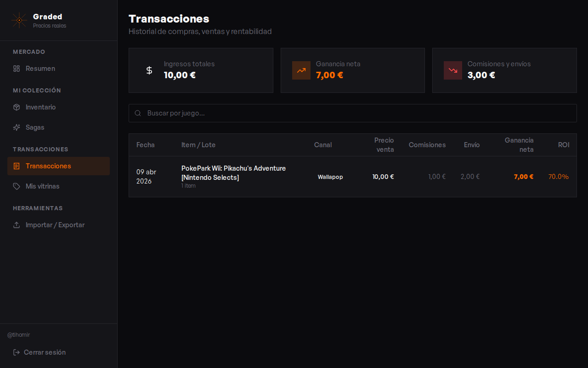The height and width of the screenshot is (368, 588).
Task: Click the Graded logo icon
Action: [x=19, y=20]
